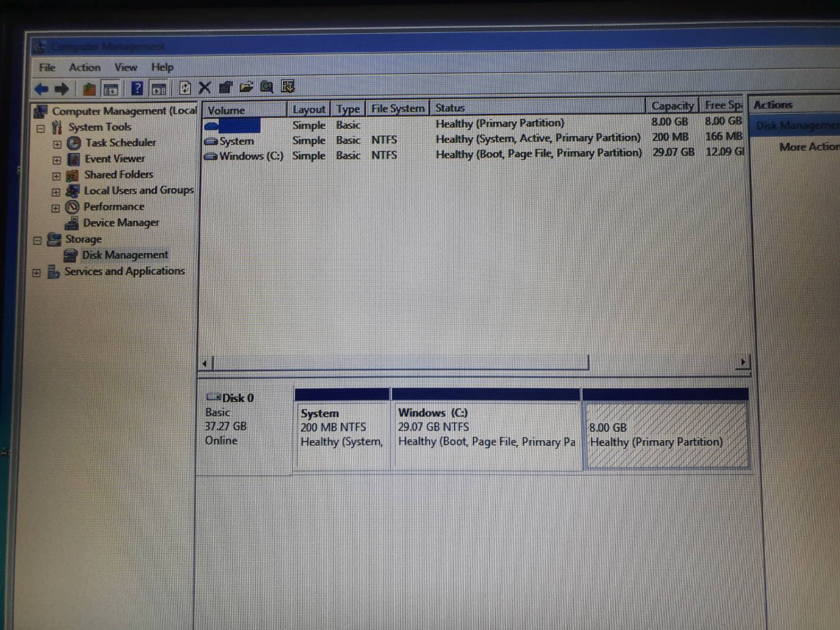This screenshot has width=840, height=630.
Task: Click the Properties toolbar icon
Action: 226,87
